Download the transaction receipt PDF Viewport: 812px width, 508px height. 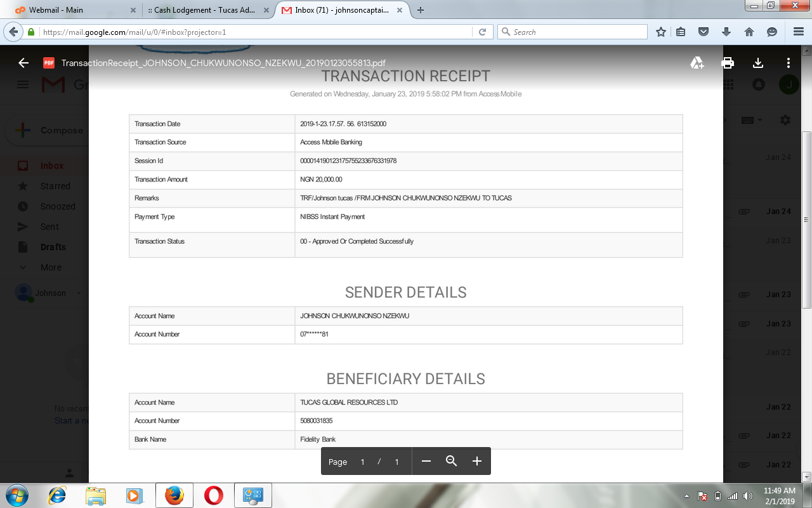[x=757, y=63]
